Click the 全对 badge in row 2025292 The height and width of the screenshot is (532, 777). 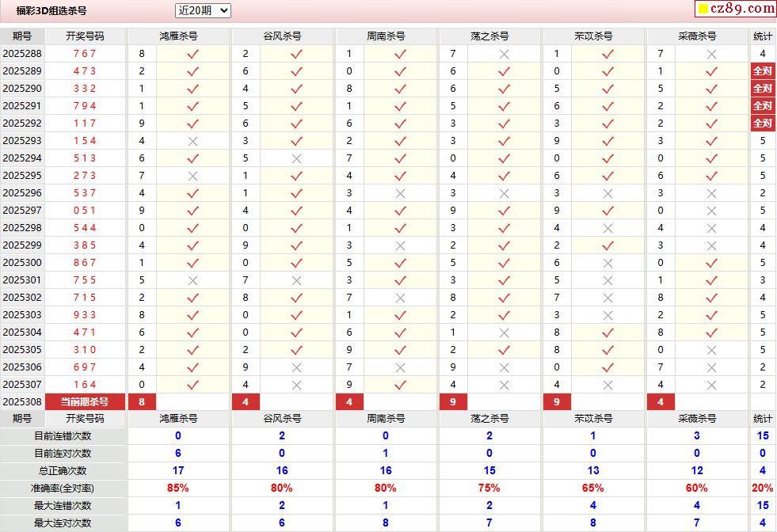(762, 123)
